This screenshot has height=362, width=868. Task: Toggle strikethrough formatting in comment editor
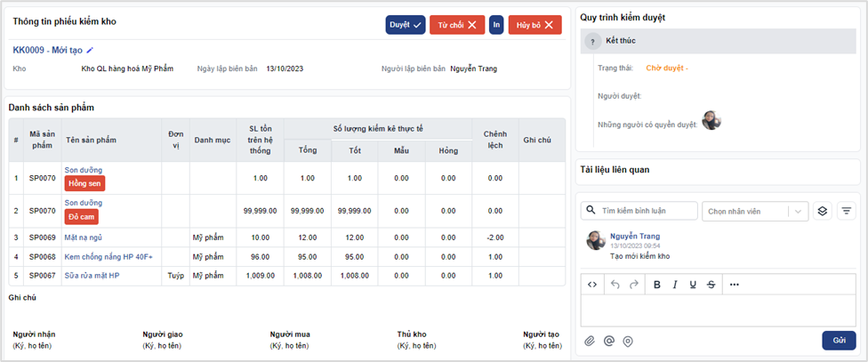tap(711, 285)
